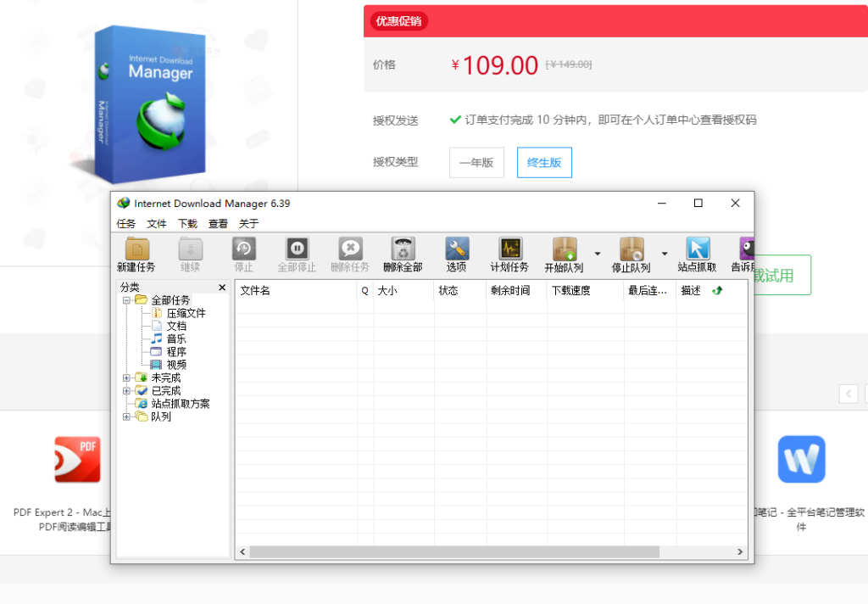Select the blue W notes app icon
The width and height of the screenshot is (868, 604).
click(801, 460)
